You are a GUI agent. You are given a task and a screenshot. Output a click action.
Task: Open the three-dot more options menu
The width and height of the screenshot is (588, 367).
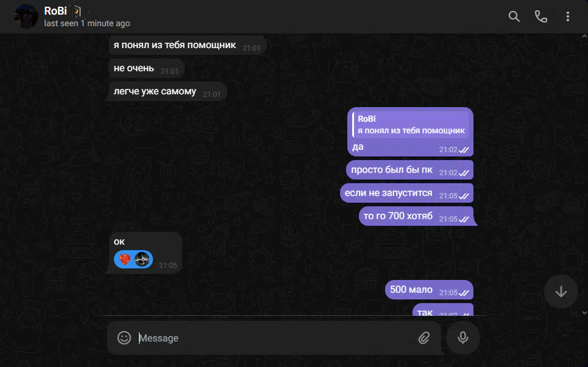[568, 16]
